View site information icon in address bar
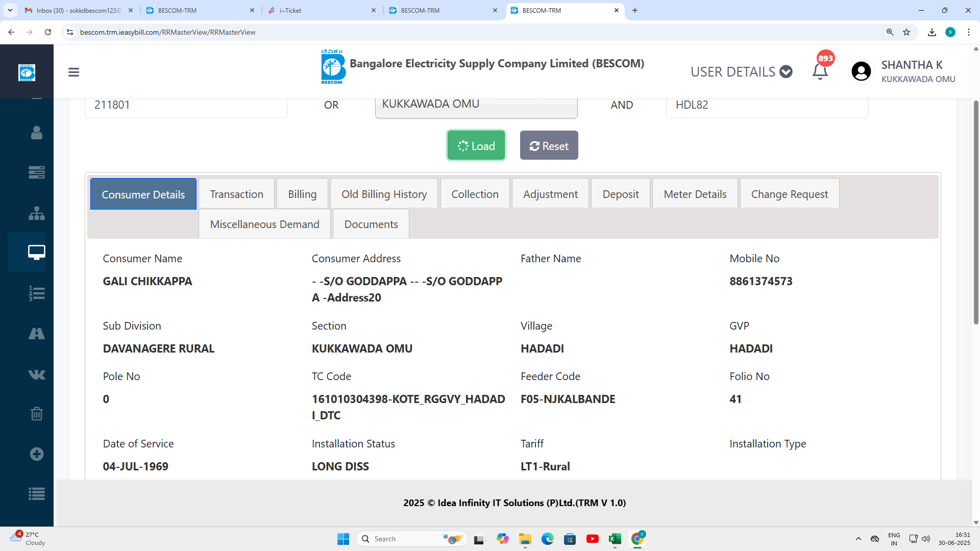The width and height of the screenshot is (980, 551). pyautogui.click(x=70, y=32)
